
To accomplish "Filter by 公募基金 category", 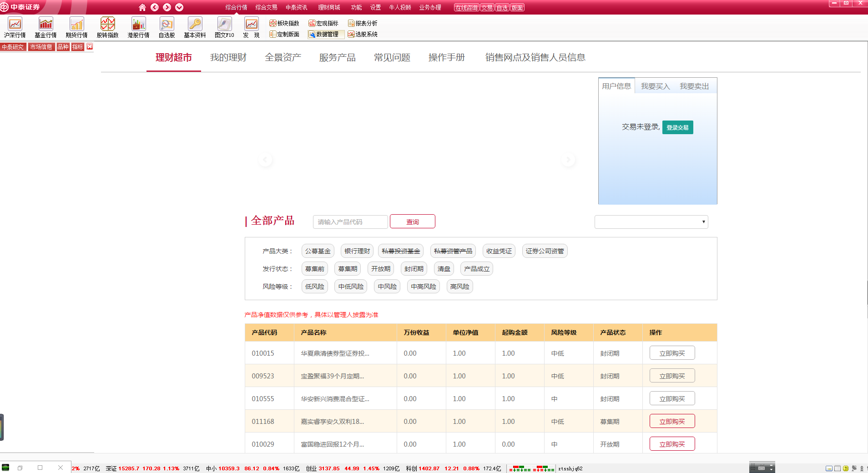I will point(318,251).
